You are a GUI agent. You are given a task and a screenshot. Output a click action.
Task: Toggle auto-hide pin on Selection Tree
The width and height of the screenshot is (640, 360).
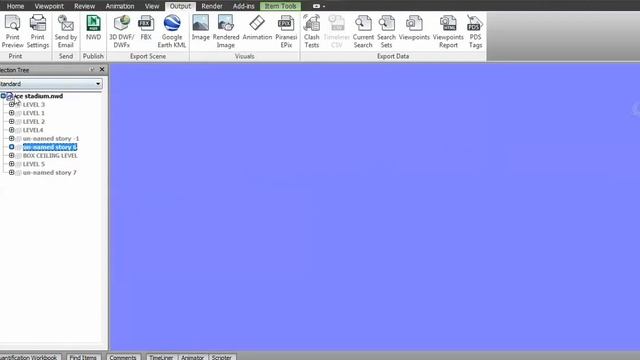tap(91, 69)
